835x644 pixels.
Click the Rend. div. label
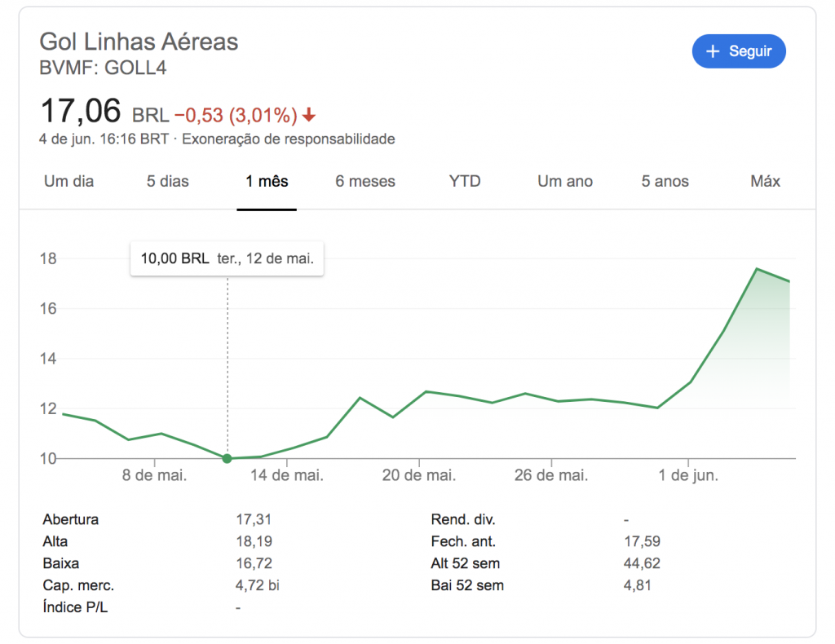pyautogui.click(x=463, y=519)
